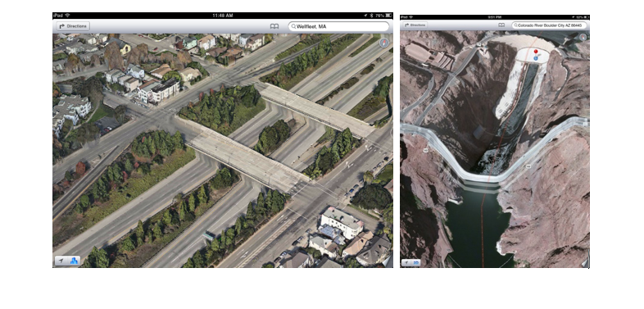Open bookmarks icon beside Colorado River search

(501, 25)
